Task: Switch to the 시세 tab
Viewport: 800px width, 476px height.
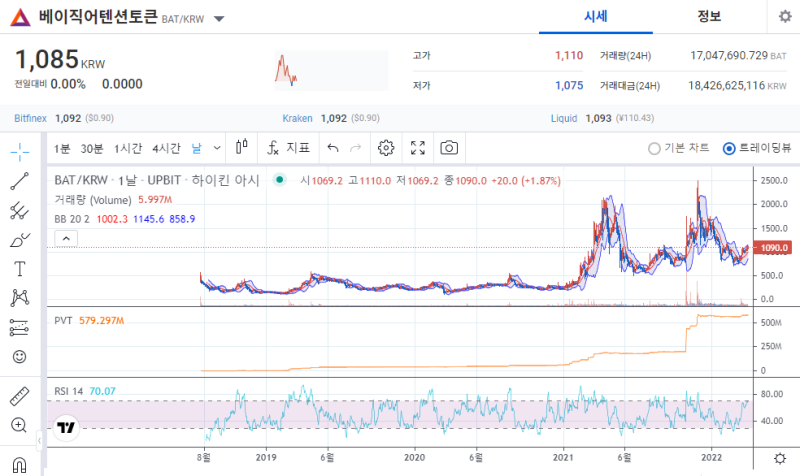Action: [595, 17]
